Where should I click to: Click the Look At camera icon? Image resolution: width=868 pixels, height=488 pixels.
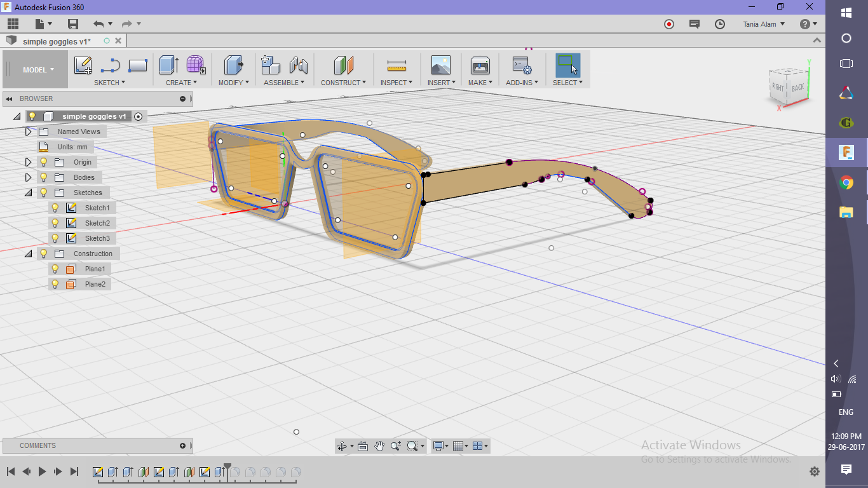(x=363, y=446)
